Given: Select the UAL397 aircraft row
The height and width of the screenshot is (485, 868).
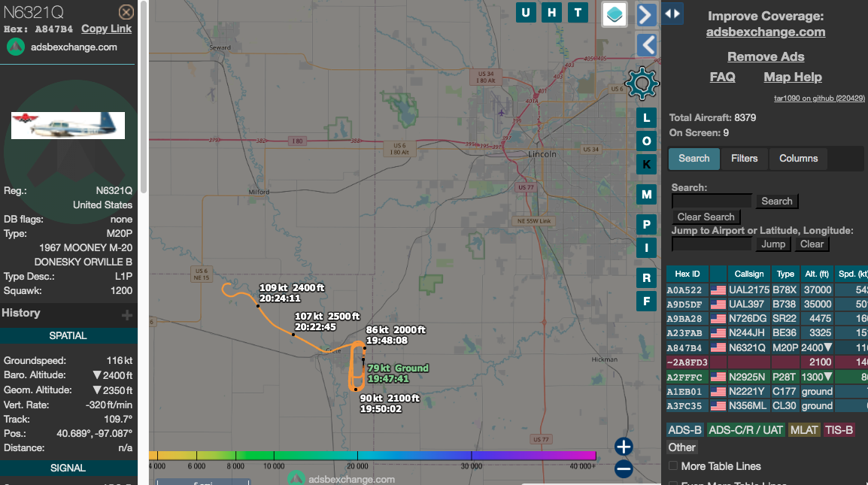Looking at the screenshot, I should click(767, 304).
